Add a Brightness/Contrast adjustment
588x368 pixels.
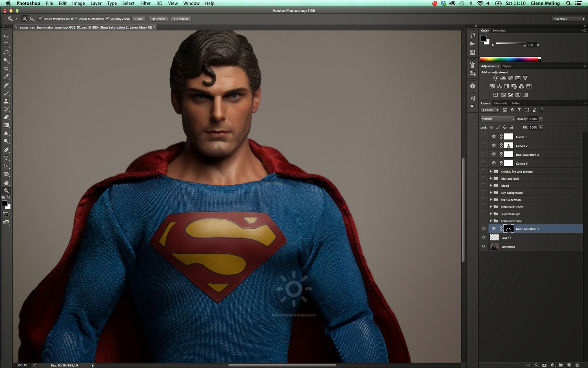495,78
